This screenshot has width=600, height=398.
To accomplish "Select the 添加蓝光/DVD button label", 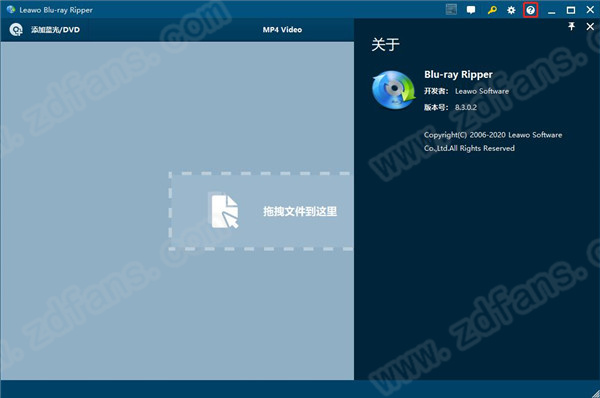I will (55, 29).
